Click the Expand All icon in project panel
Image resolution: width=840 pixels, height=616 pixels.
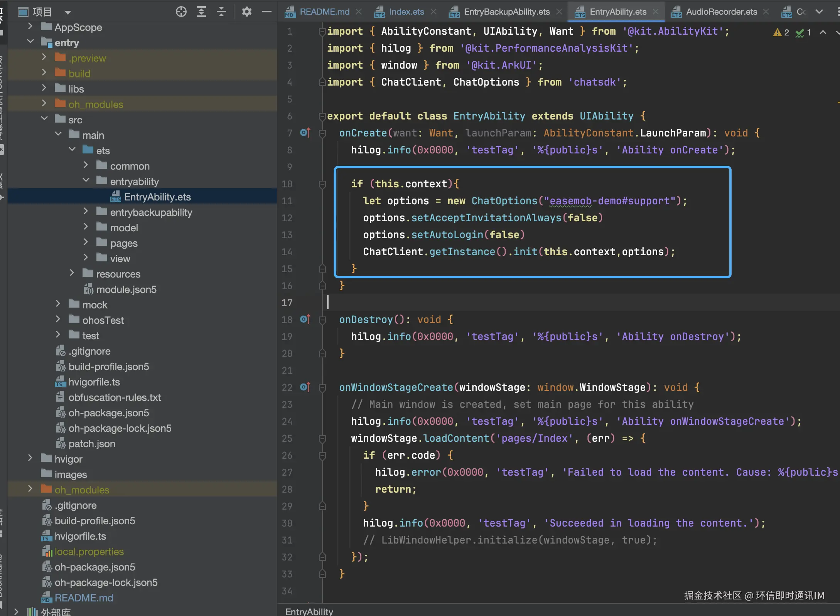pos(201,12)
